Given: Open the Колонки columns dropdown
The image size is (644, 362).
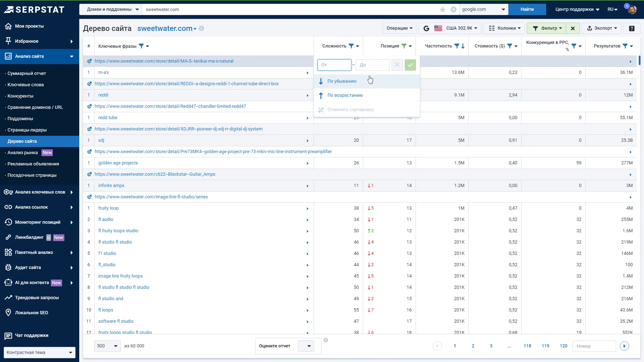Looking at the screenshot, I should pos(504,28).
